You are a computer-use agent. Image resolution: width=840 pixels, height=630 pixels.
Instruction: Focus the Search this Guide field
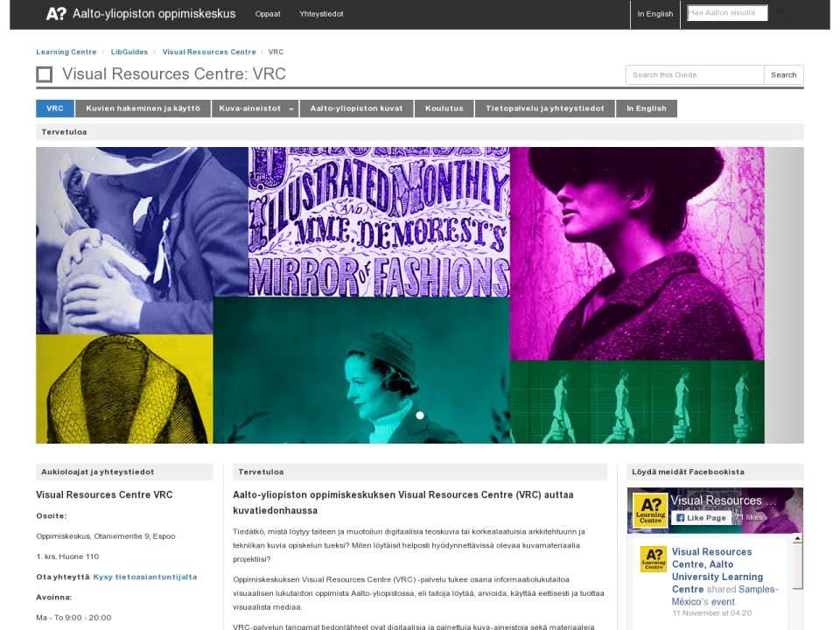(x=695, y=75)
